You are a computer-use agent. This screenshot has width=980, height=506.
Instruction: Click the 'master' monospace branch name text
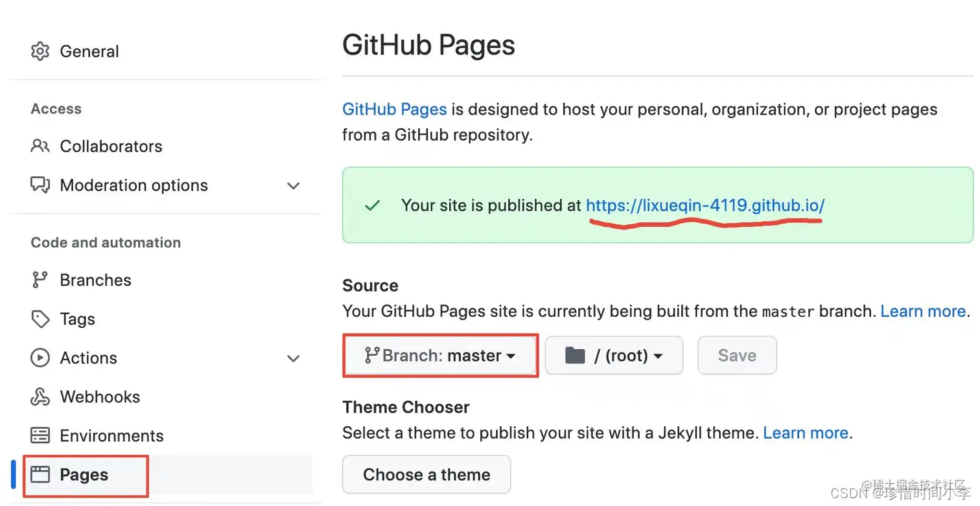pyautogui.click(x=787, y=312)
